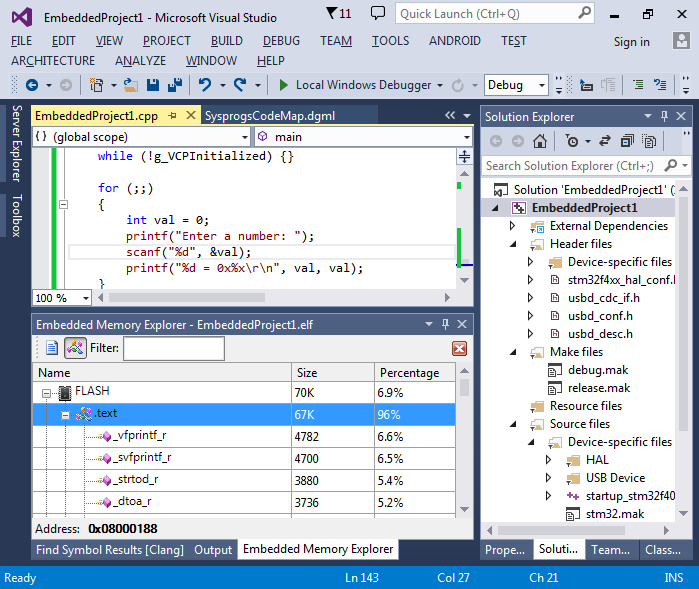
Task: Click the comment selected lines icon
Action: pyautogui.click(x=638, y=85)
